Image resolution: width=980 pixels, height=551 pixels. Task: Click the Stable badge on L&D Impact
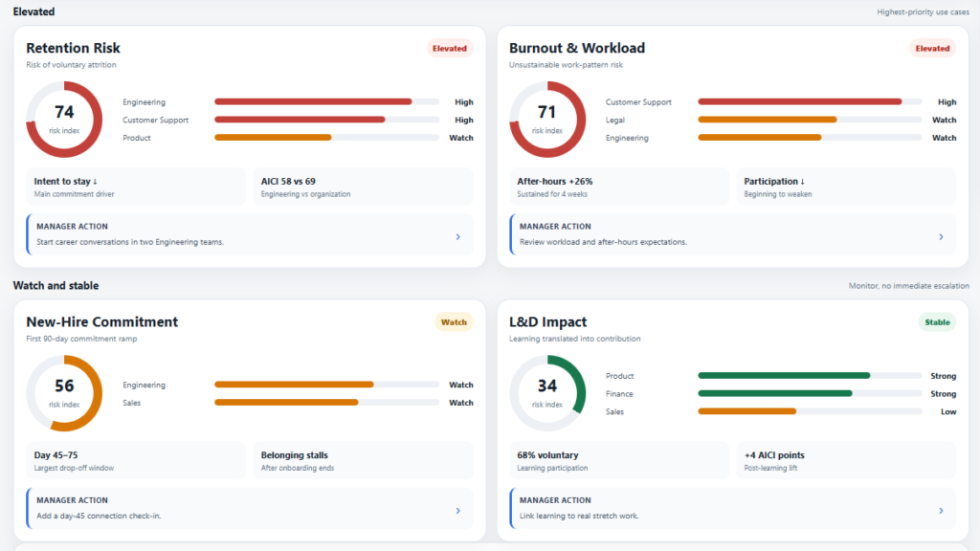[937, 322]
